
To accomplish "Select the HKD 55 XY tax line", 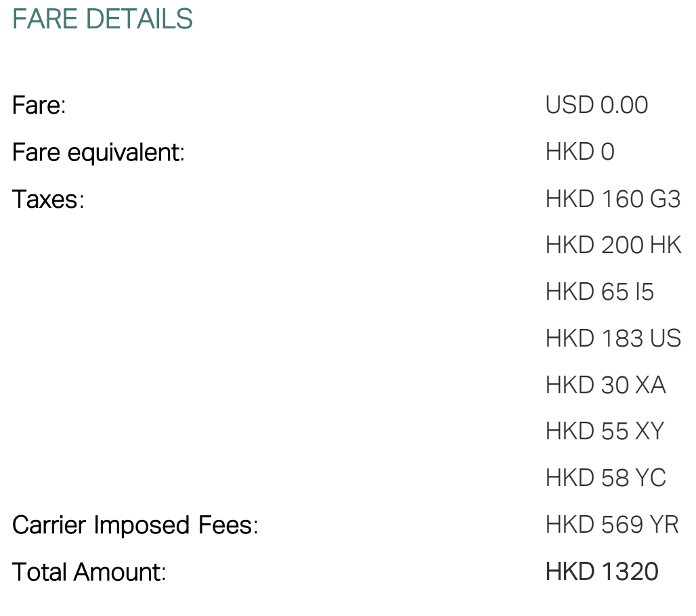I will [605, 431].
